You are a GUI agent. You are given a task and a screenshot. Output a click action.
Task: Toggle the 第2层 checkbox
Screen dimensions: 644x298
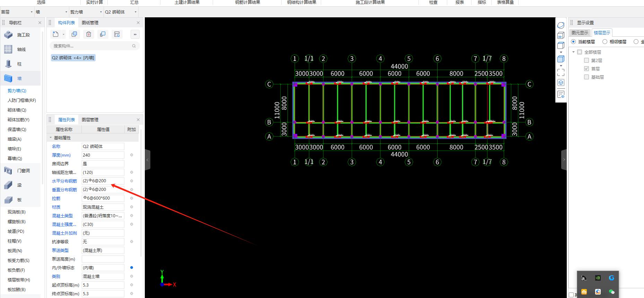(586, 60)
